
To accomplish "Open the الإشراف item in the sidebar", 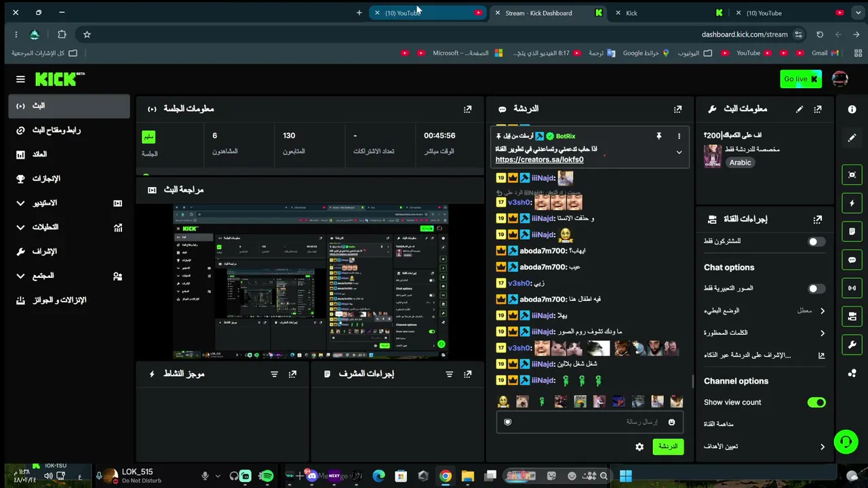I will [68, 251].
